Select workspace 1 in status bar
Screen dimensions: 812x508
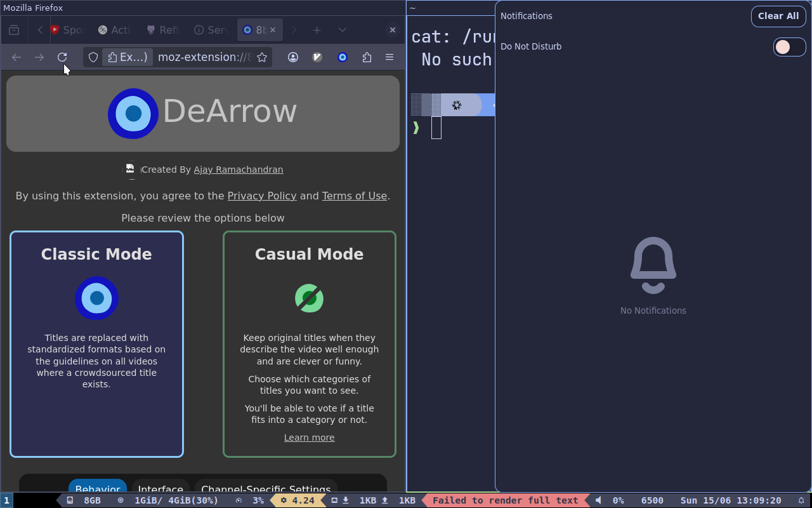click(x=6, y=500)
